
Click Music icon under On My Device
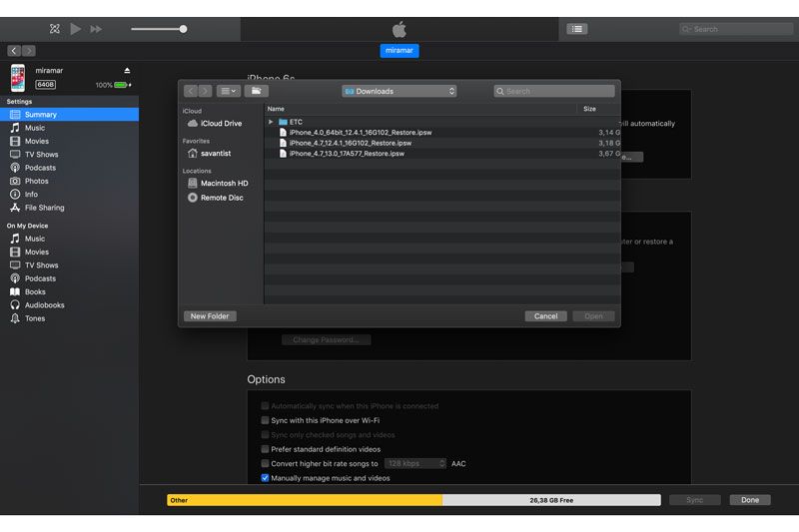(x=15, y=239)
